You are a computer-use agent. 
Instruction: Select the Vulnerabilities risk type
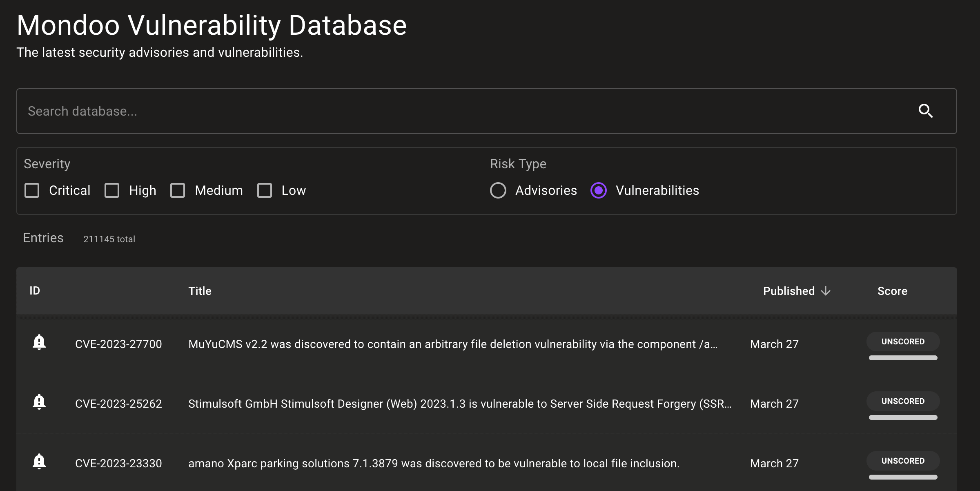(599, 190)
